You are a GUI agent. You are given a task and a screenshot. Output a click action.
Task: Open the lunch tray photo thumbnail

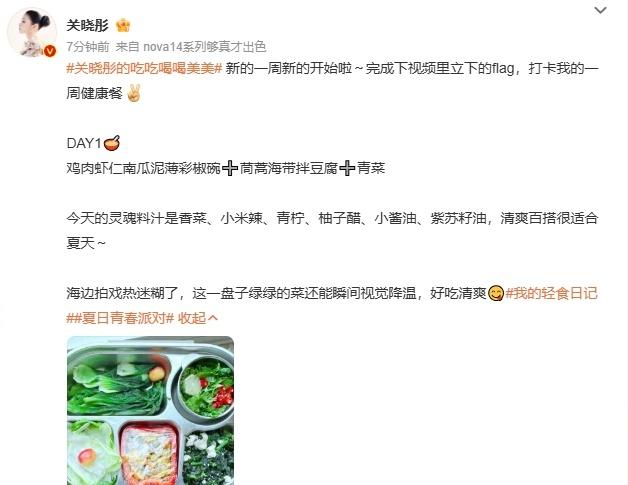click(150, 411)
